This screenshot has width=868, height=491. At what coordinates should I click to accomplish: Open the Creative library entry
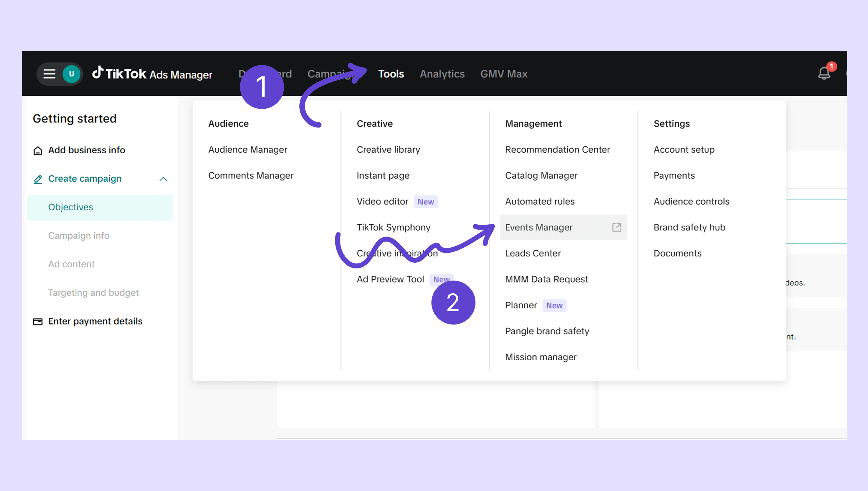[388, 150]
